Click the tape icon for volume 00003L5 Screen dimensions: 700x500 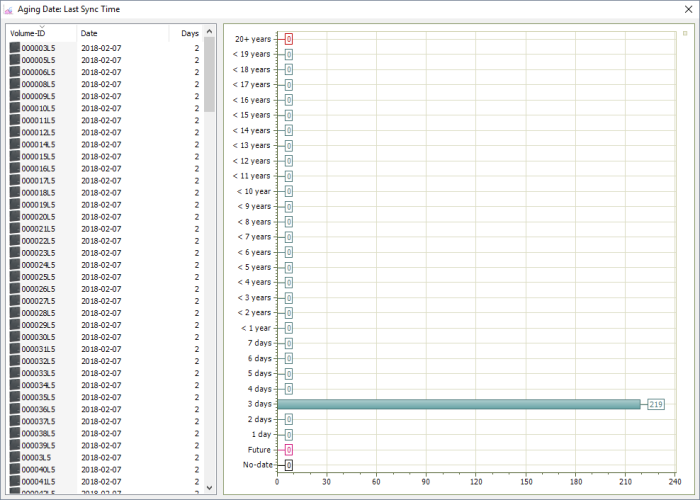15,457
